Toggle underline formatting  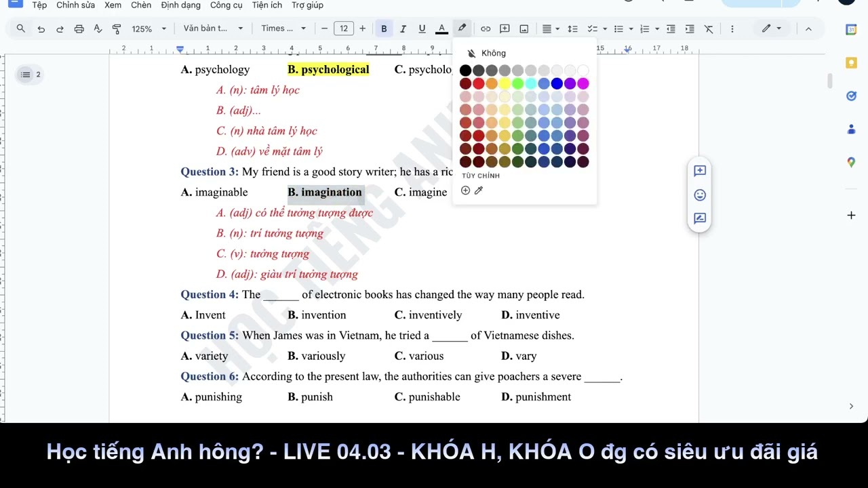422,28
